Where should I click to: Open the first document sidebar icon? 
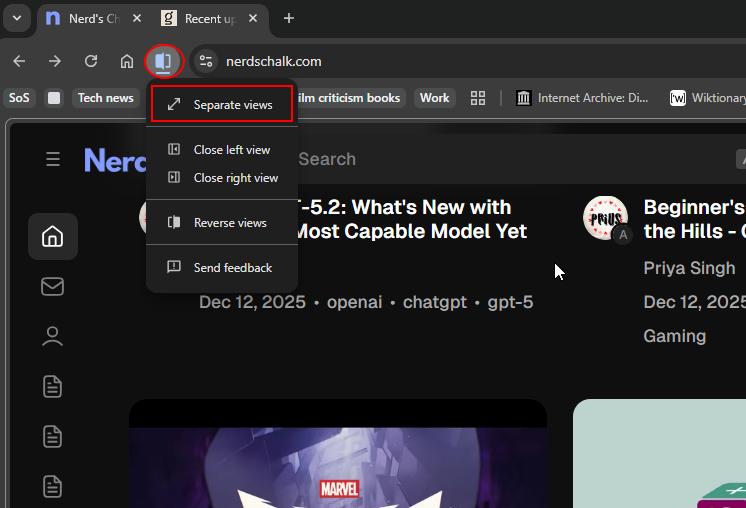click(52, 386)
